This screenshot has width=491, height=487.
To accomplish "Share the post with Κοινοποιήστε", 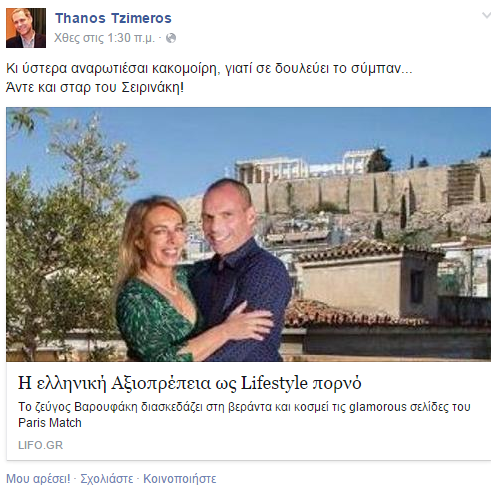I will click(x=180, y=479).
